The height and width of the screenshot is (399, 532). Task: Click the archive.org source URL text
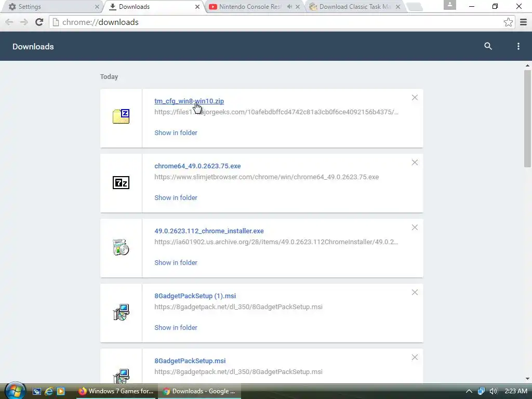point(276,242)
